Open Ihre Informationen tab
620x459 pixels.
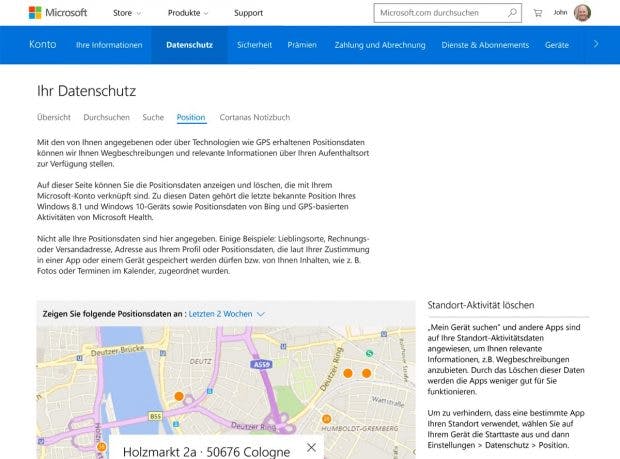[109, 45]
